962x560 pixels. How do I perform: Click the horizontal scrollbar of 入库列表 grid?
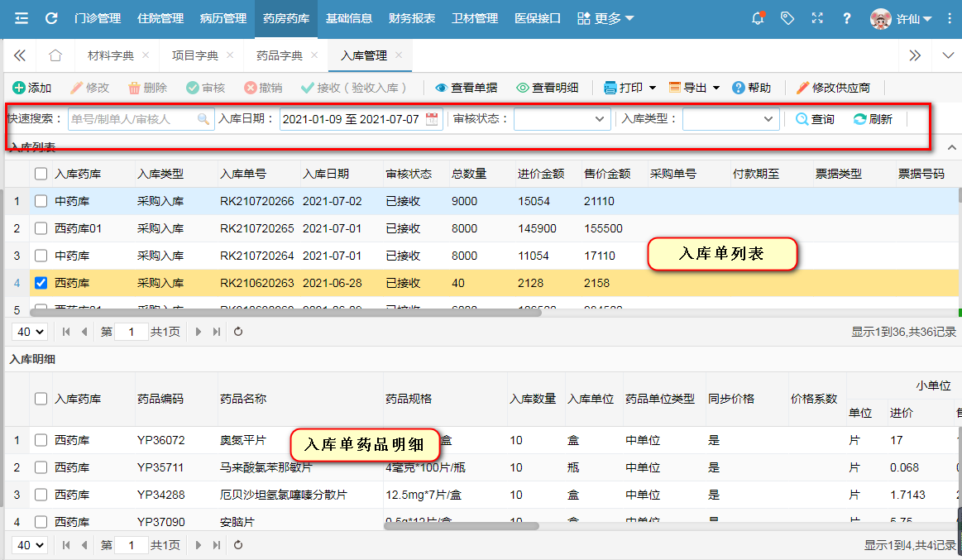pyautogui.click(x=285, y=312)
